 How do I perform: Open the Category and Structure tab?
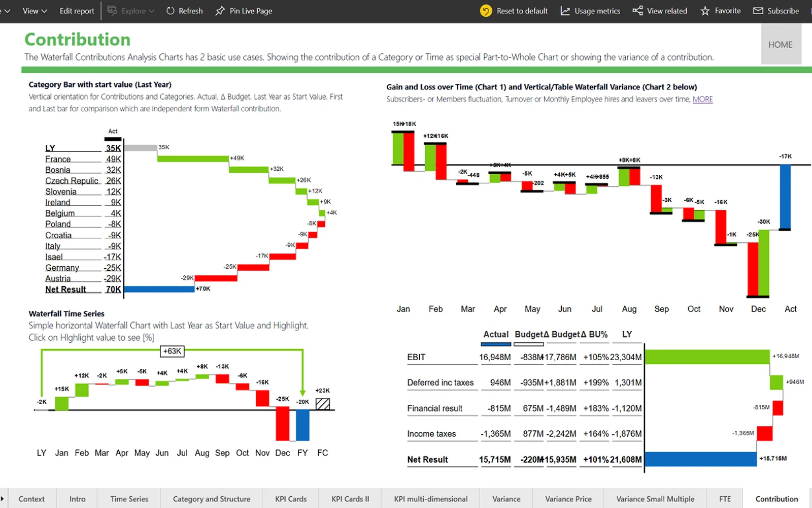[212, 499]
